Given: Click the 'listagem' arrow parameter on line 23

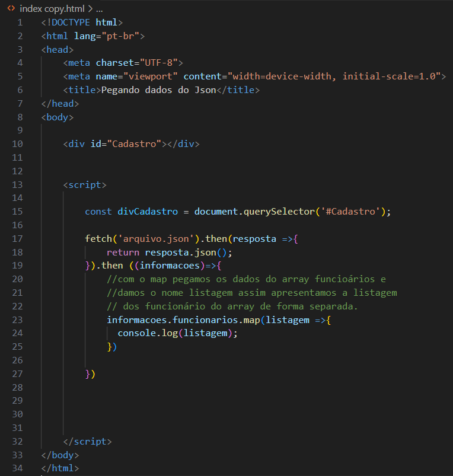Looking at the screenshot, I should coord(288,320).
